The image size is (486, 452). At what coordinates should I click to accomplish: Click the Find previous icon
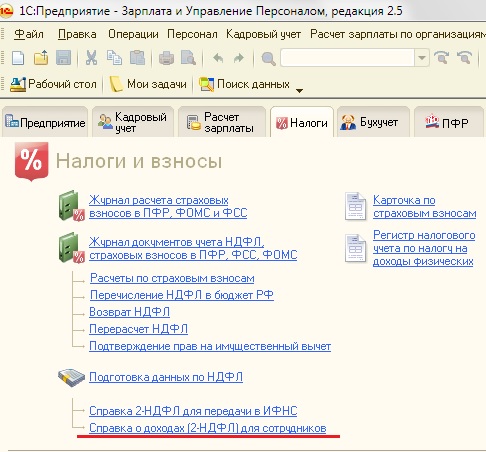[465, 58]
